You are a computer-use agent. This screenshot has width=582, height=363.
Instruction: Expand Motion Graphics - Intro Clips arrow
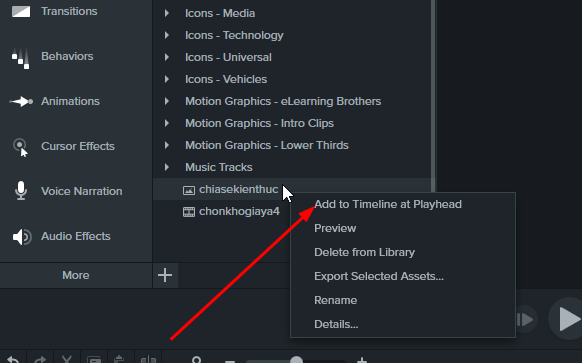pyautogui.click(x=167, y=123)
